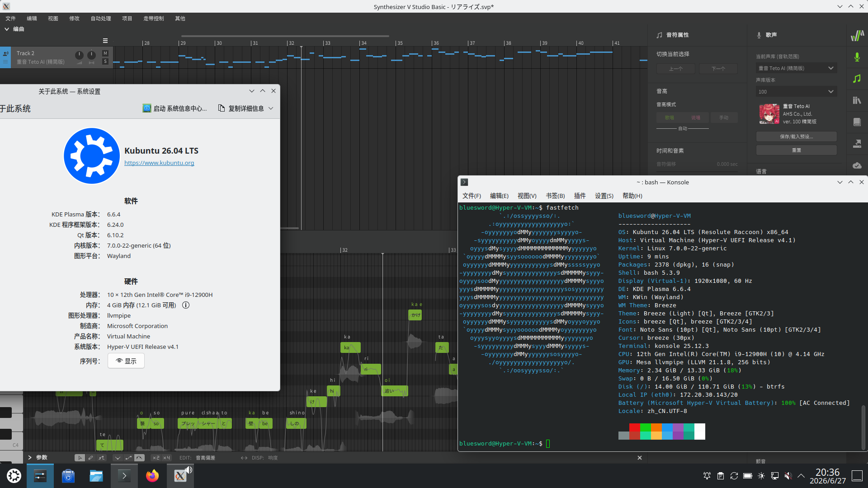Screen dimensions: 868x488
Task: Click 保存/载入预设 button
Action: click(x=796, y=136)
